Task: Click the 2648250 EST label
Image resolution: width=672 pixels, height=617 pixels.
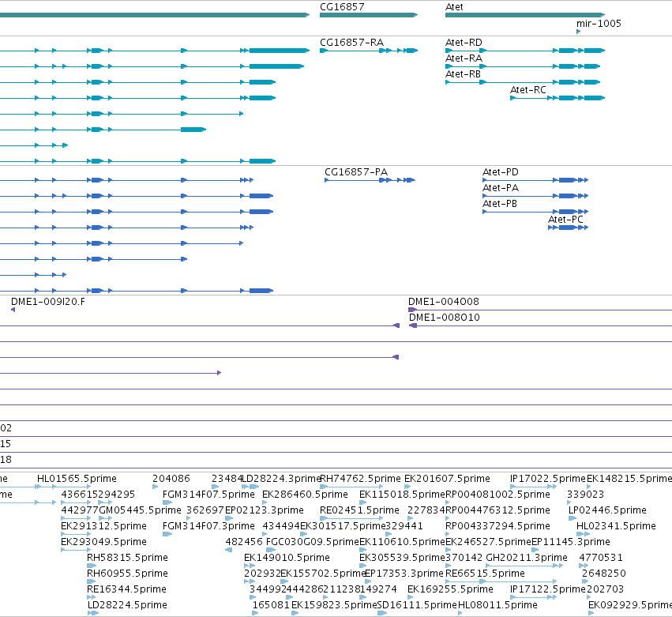Action: pyautogui.click(x=604, y=574)
